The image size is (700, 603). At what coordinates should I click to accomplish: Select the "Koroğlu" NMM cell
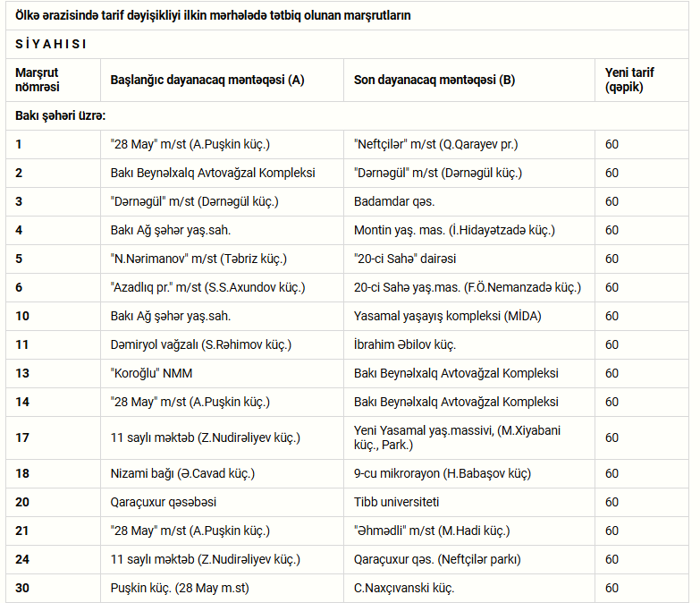[x=222, y=373]
